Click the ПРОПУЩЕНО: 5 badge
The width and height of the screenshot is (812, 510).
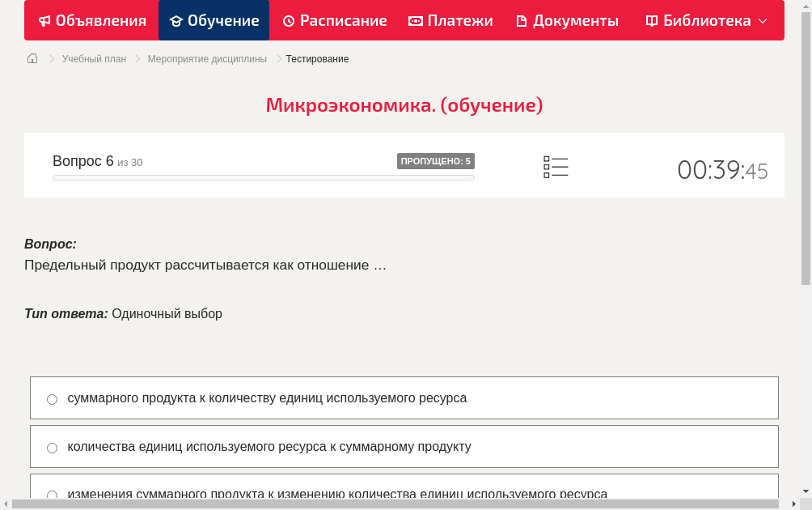tap(437, 160)
